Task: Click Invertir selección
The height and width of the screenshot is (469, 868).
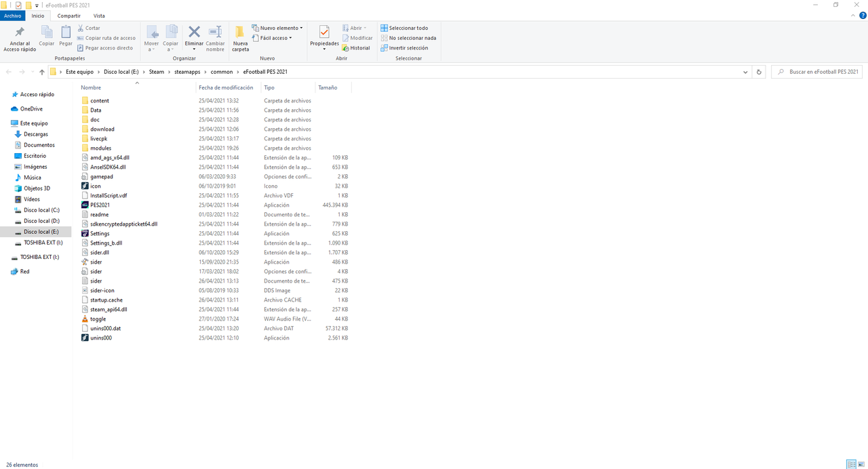Action: 404,48
